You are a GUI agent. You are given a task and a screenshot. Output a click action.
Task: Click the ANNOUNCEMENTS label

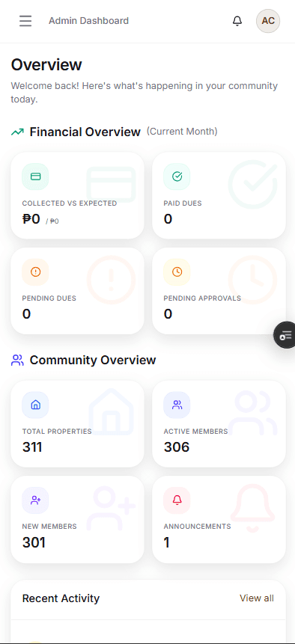[197, 527]
